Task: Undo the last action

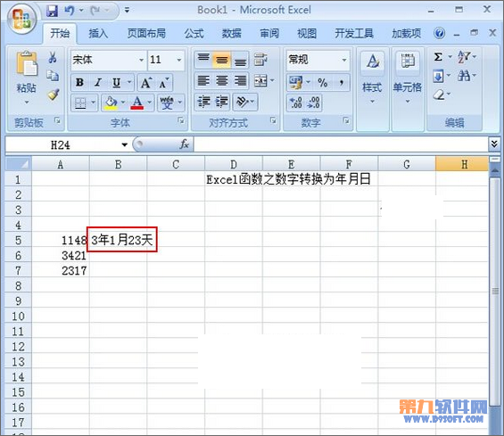Action: click(69, 11)
